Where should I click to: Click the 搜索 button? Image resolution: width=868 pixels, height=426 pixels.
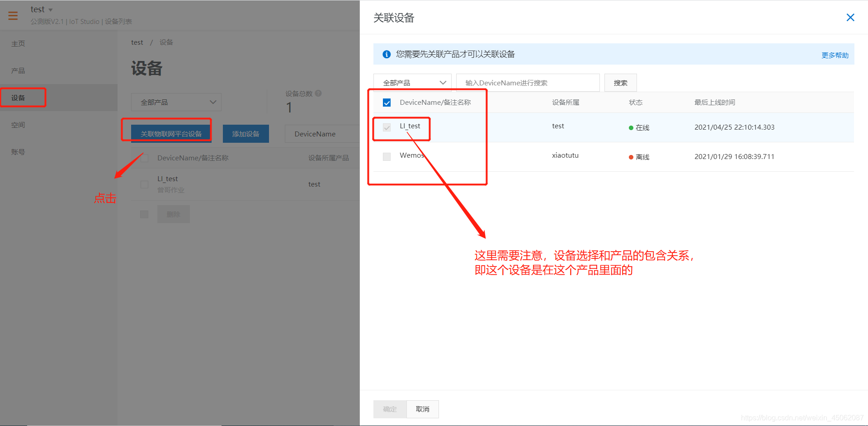(620, 83)
